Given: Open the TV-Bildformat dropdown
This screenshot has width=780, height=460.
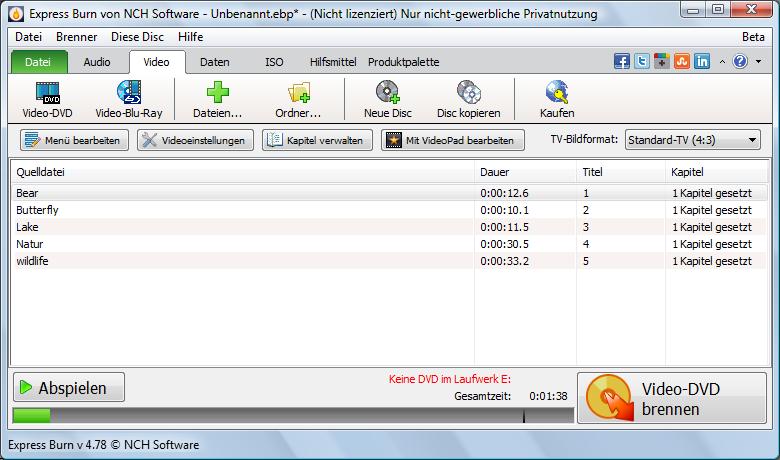Looking at the screenshot, I should point(693,140).
